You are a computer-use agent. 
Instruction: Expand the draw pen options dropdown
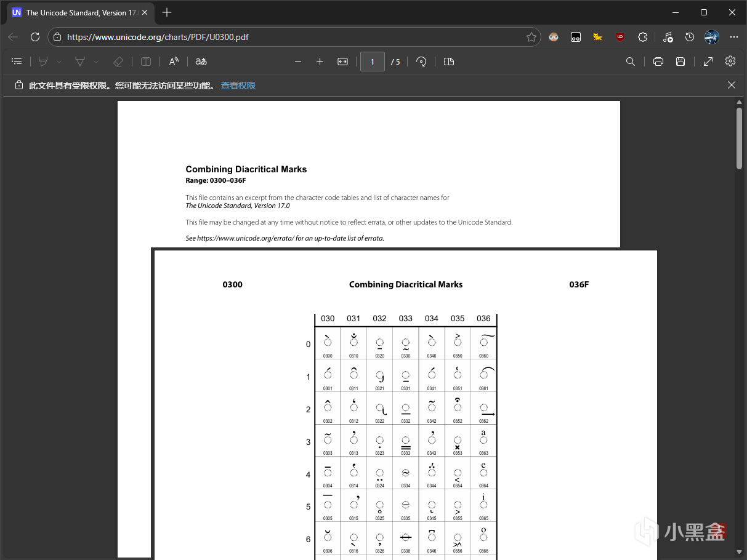[96, 62]
